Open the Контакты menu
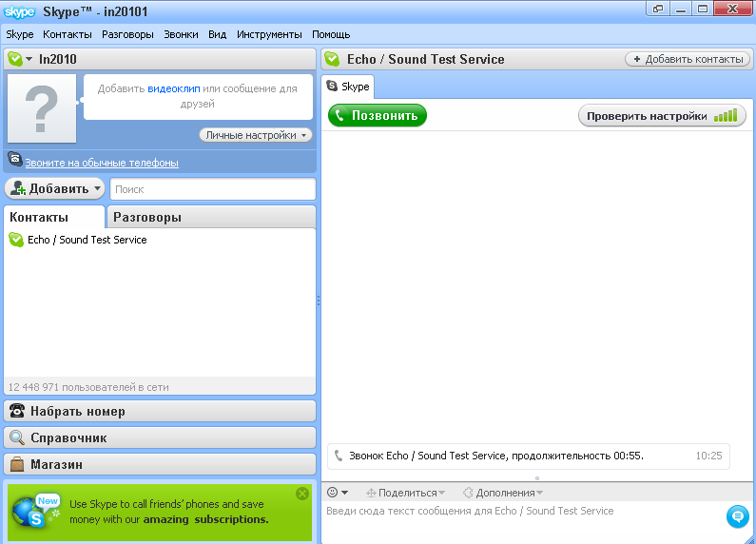The height and width of the screenshot is (544, 756). coord(67,35)
